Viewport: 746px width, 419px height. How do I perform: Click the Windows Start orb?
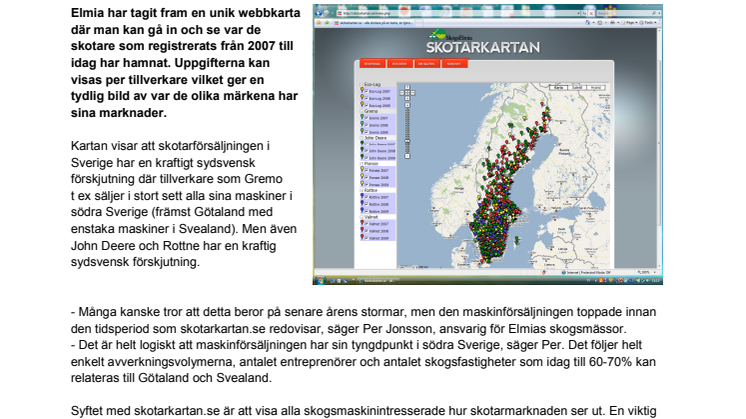318,279
